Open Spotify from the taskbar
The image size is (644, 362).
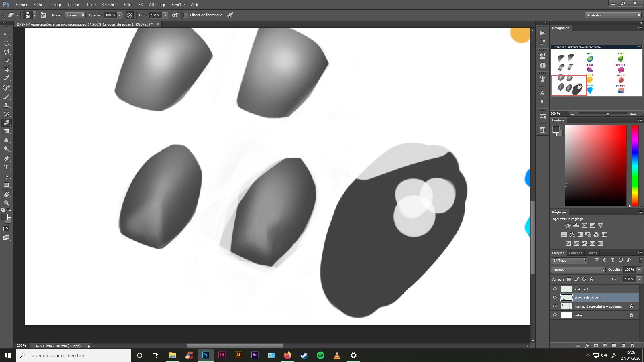[320, 355]
